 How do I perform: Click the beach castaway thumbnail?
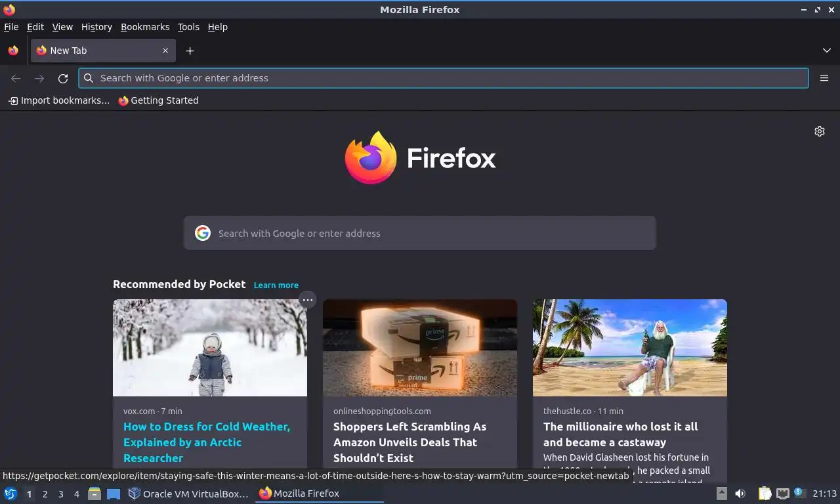(x=630, y=348)
